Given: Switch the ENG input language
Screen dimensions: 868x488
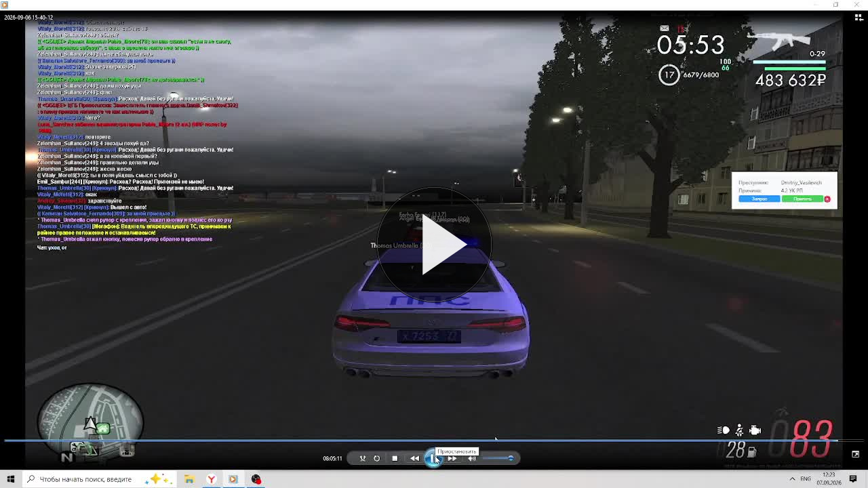Looking at the screenshot, I should pyautogui.click(x=806, y=479).
